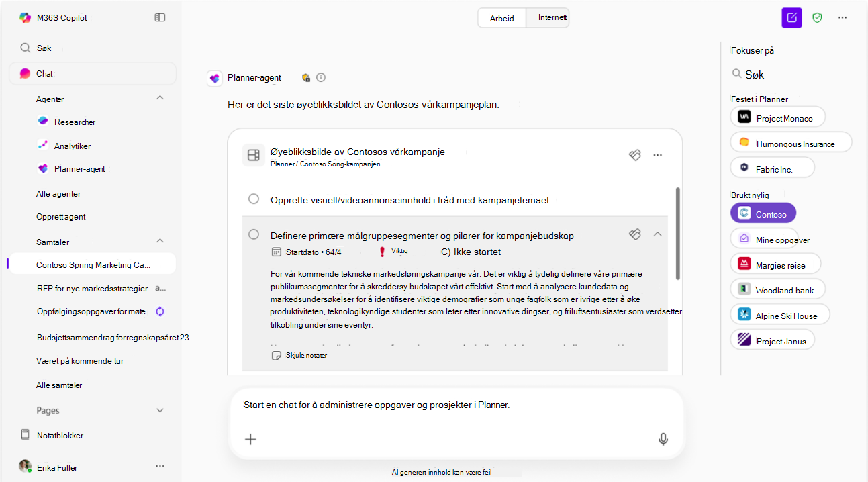Mark Opprette visuelt/videoannonseinnhold task complete
Image resolution: width=868 pixels, height=482 pixels.
click(x=254, y=199)
